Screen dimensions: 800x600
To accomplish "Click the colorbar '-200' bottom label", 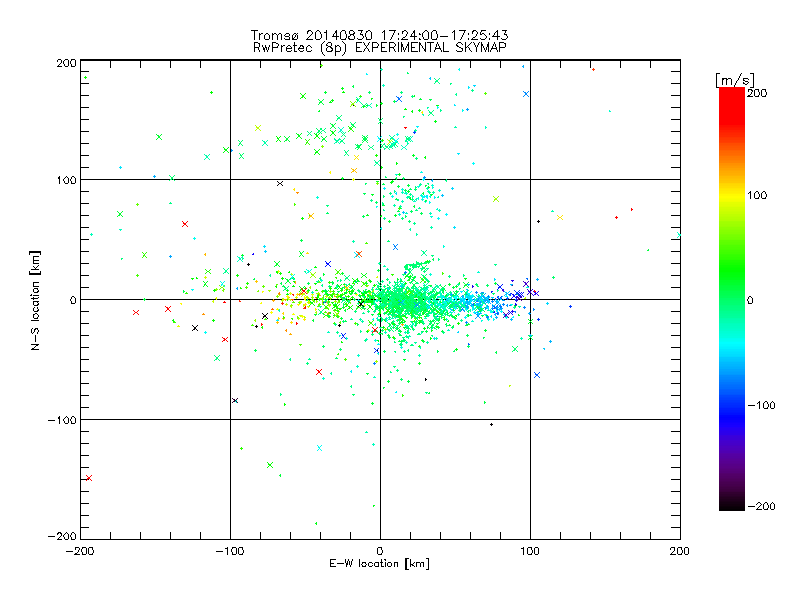I will click(761, 506).
